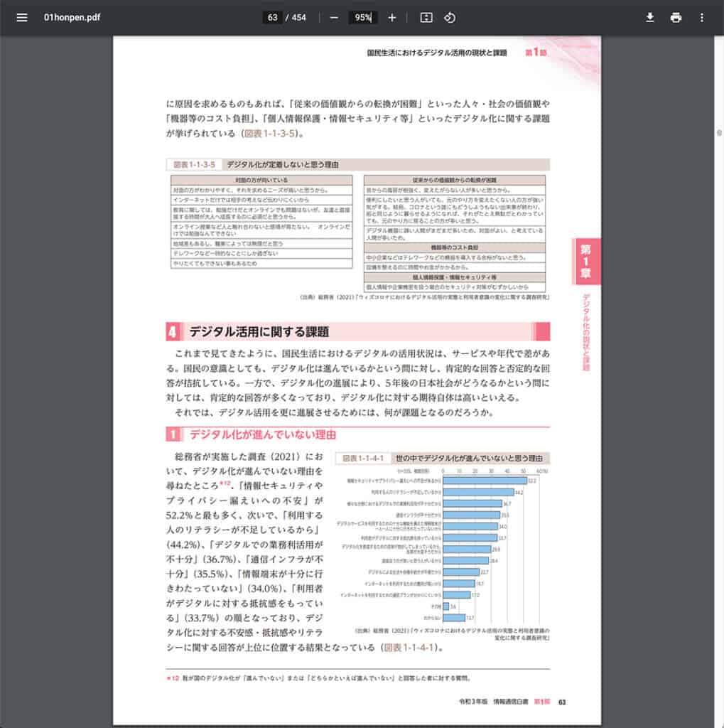The image size is (724, 728).
Task: Click the vertical scrollbar thumb
Action: click(x=719, y=133)
